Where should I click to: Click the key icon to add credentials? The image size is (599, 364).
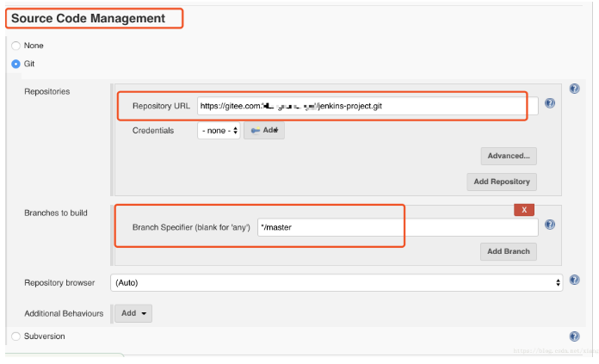264,131
